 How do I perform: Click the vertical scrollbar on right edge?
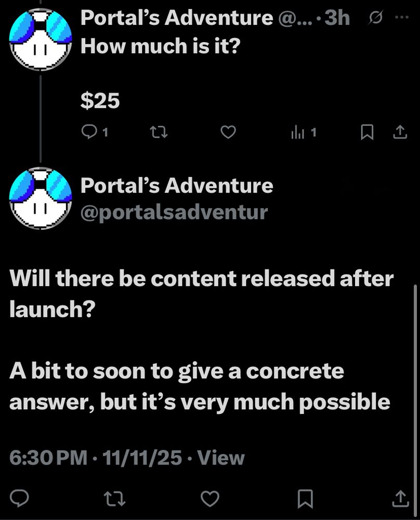tap(416, 398)
